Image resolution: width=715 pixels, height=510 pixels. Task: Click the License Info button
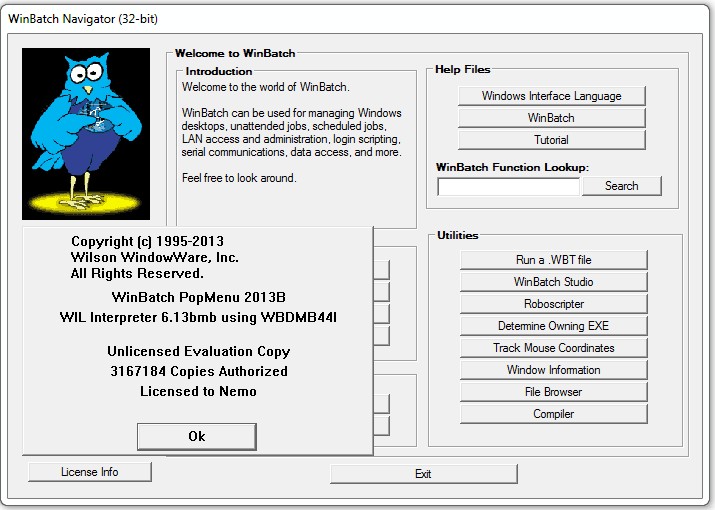click(x=90, y=472)
